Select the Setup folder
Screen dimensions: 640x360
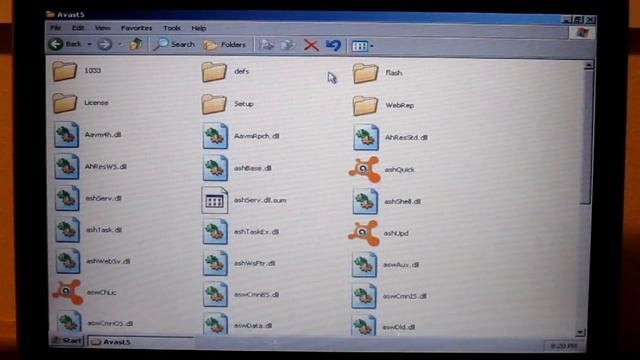(214, 104)
